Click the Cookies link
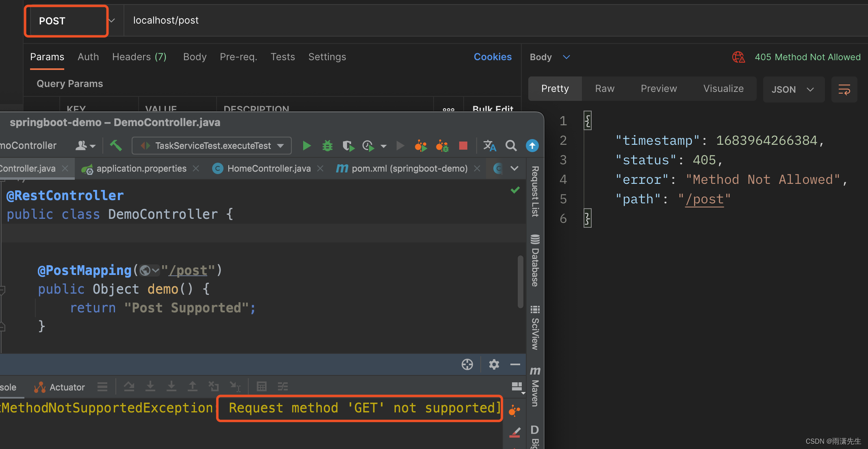Viewport: 868px width, 449px height. tap(492, 57)
